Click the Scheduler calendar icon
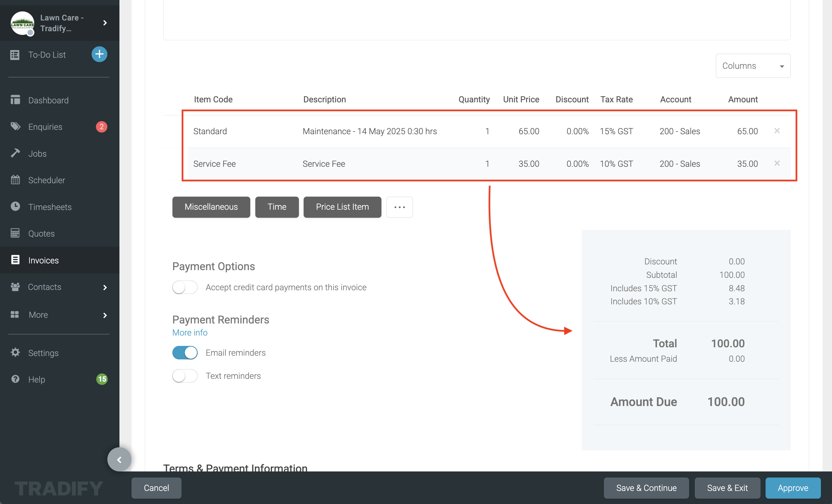 (x=15, y=180)
